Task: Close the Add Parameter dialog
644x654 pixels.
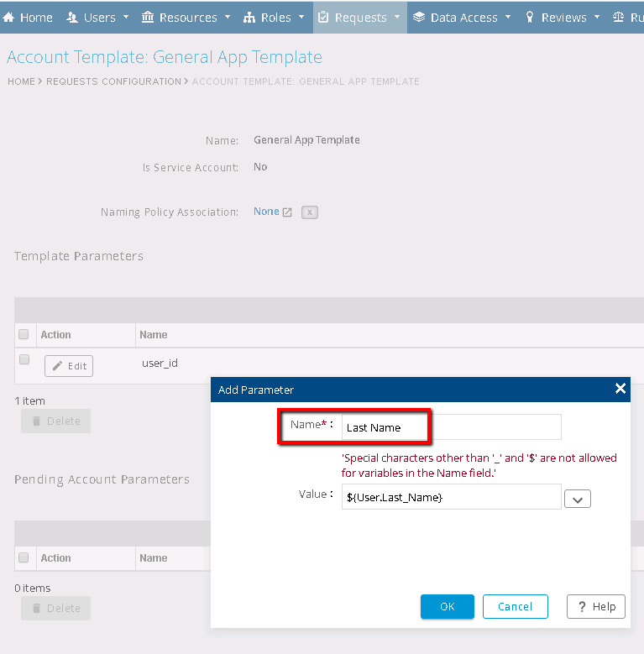Action: click(x=620, y=389)
